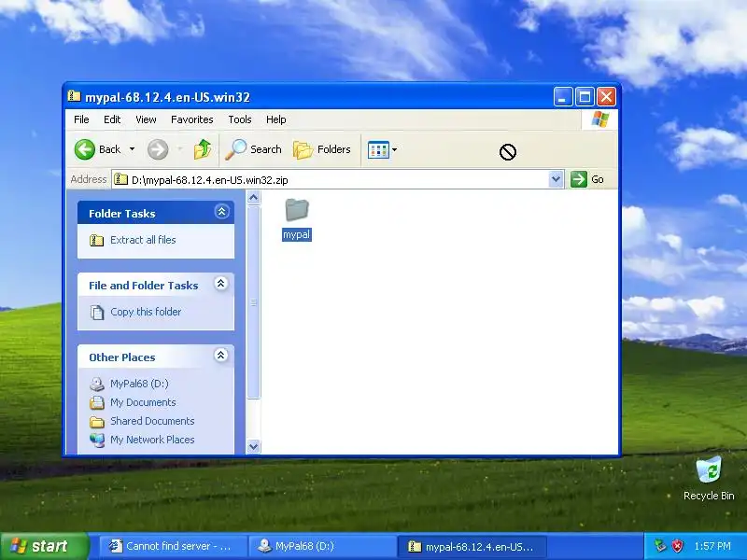Toggle the Folders tree pane
747x560 pixels.
322,149
